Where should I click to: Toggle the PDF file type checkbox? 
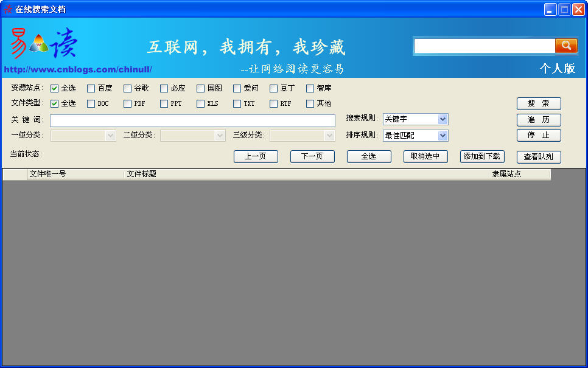coord(128,103)
